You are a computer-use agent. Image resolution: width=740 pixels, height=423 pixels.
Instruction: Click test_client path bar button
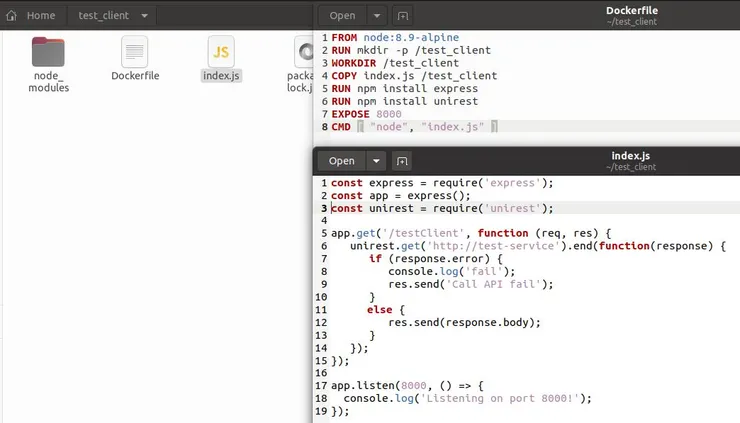pos(103,16)
